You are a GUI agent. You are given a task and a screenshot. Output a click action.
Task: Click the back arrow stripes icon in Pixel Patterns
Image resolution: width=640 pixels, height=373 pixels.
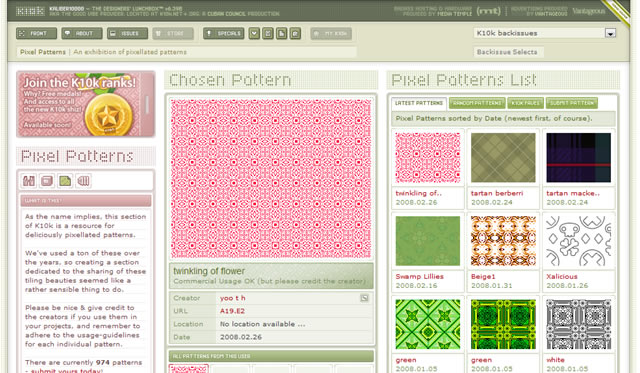(x=84, y=180)
